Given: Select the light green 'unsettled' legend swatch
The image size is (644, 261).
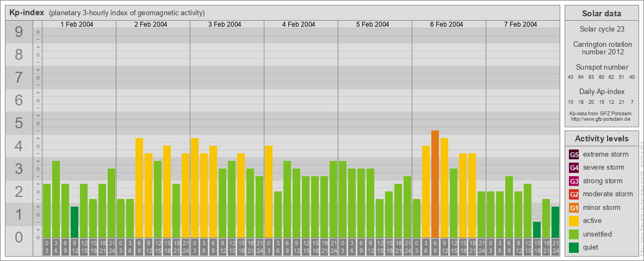Looking at the screenshot, I should [x=574, y=234].
